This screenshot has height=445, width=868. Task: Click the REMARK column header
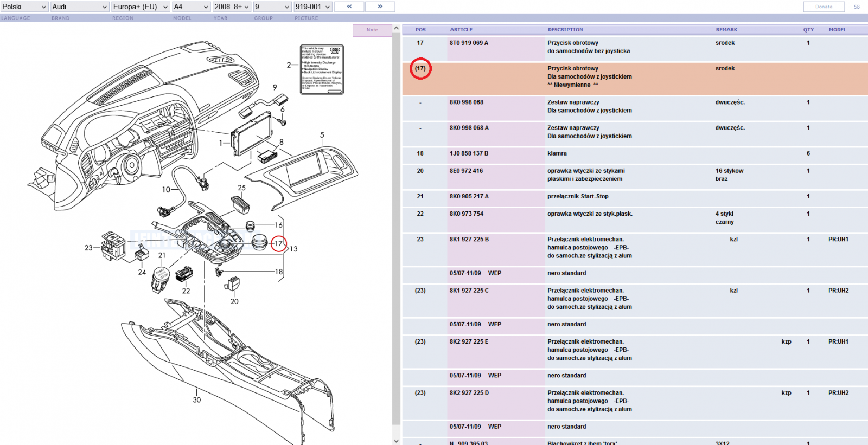pyautogui.click(x=726, y=30)
